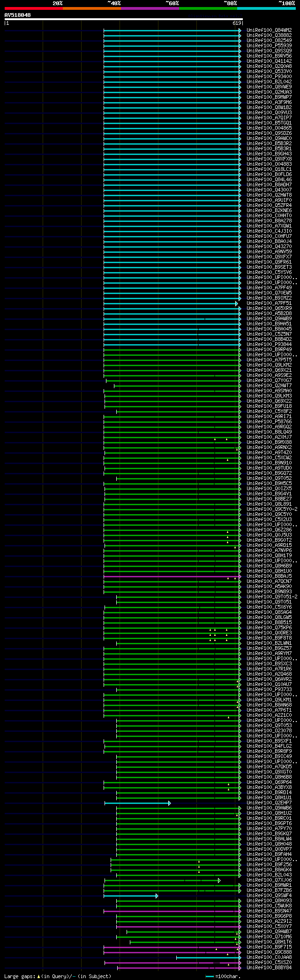Open hit UniRef100_Q84WM2

point(269,30)
